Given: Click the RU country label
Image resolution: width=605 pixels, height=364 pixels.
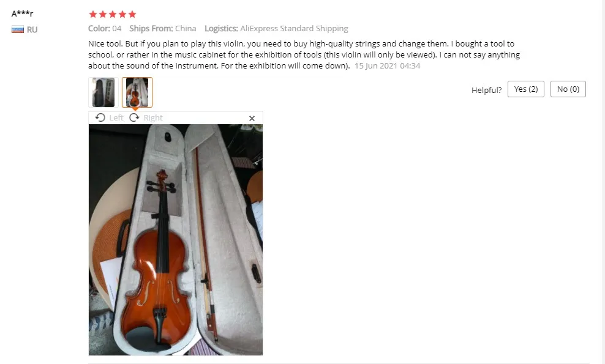Looking at the screenshot, I should (x=32, y=30).
